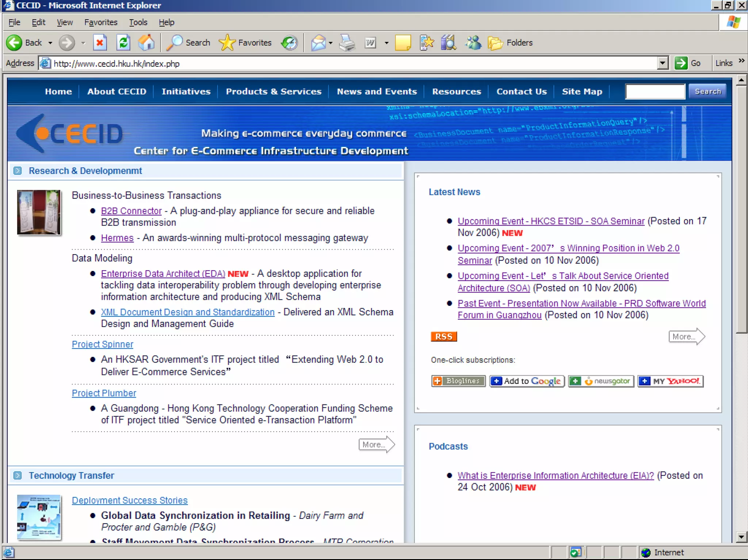
Task: Expand the Address bar dropdown
Action: [663, 63]
